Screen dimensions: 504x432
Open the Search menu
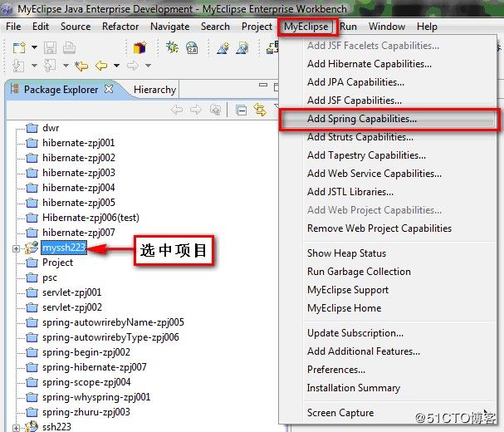(x=215, y=27)
